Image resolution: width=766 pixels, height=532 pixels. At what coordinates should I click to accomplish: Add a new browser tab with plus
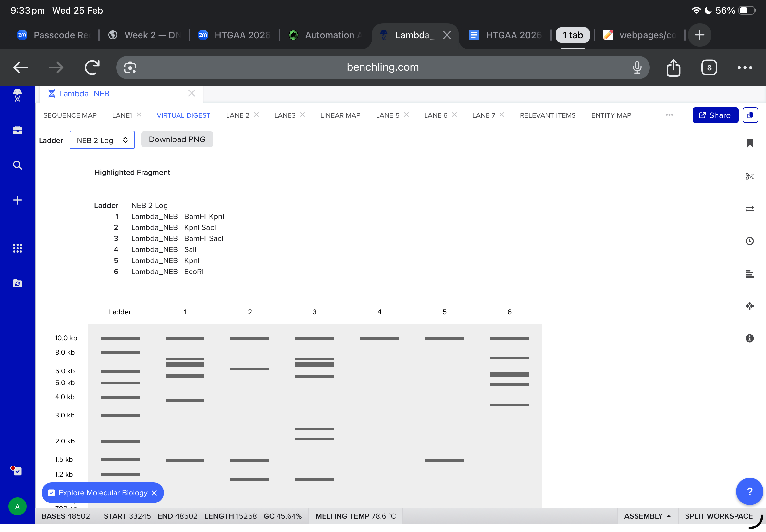[x=700, y=35]
